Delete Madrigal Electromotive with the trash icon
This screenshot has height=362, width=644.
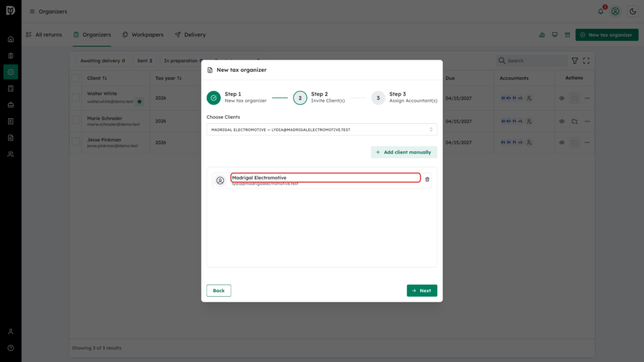(427, 179)
